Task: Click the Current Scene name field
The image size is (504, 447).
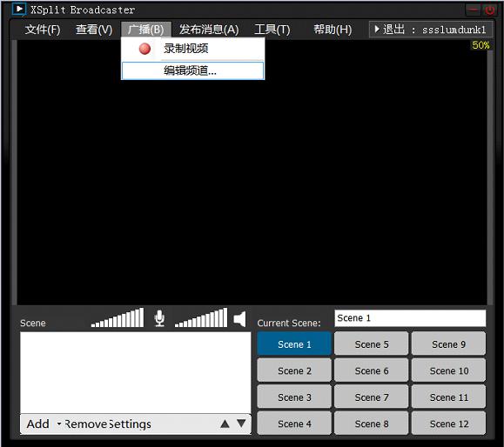Action: coord(410,318)
